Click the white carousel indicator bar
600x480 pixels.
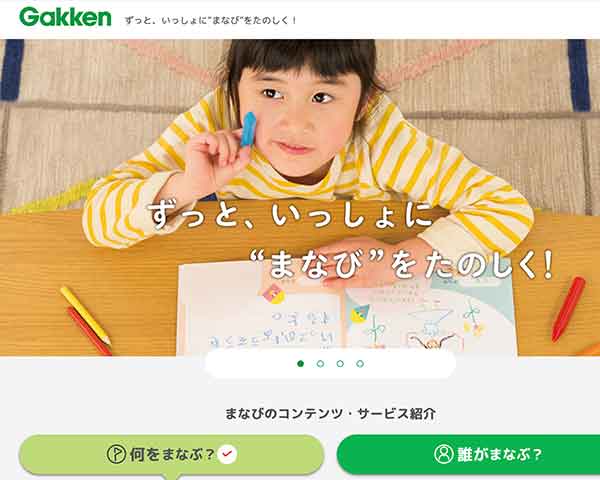pos(330,364)
